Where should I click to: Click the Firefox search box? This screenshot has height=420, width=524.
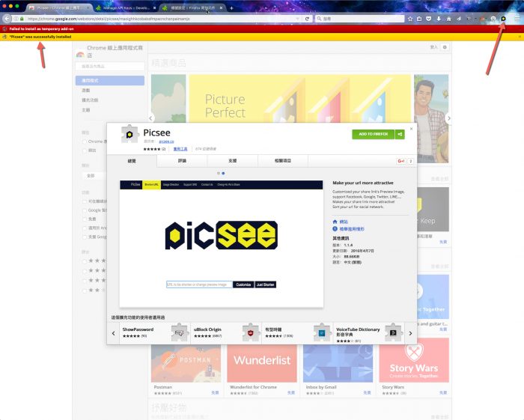coord(360,19)
